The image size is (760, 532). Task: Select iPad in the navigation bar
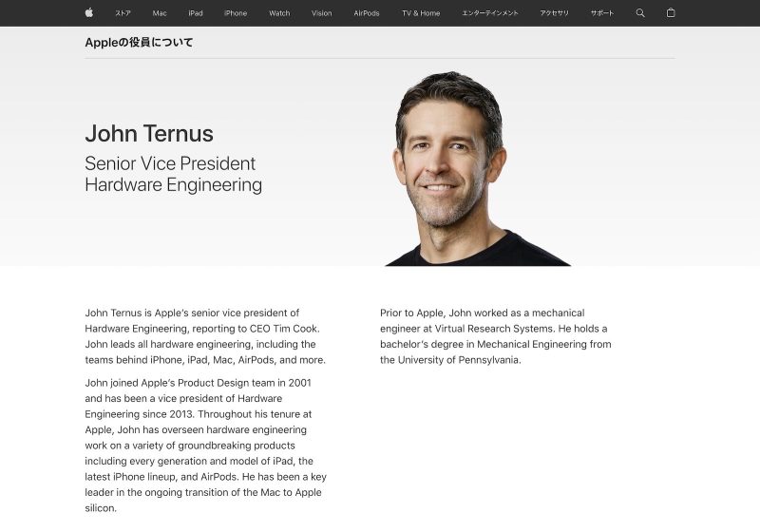tap(196, 13)
